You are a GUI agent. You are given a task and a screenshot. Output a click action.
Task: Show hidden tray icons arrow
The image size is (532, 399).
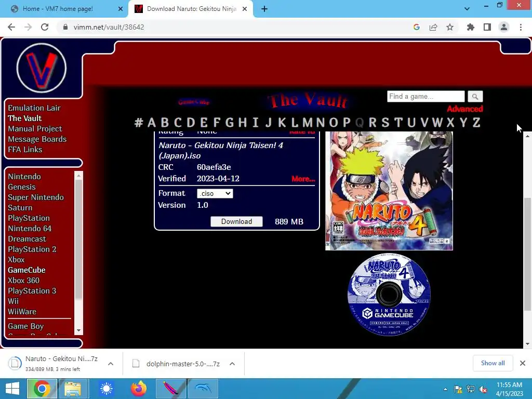pos(445,389)
